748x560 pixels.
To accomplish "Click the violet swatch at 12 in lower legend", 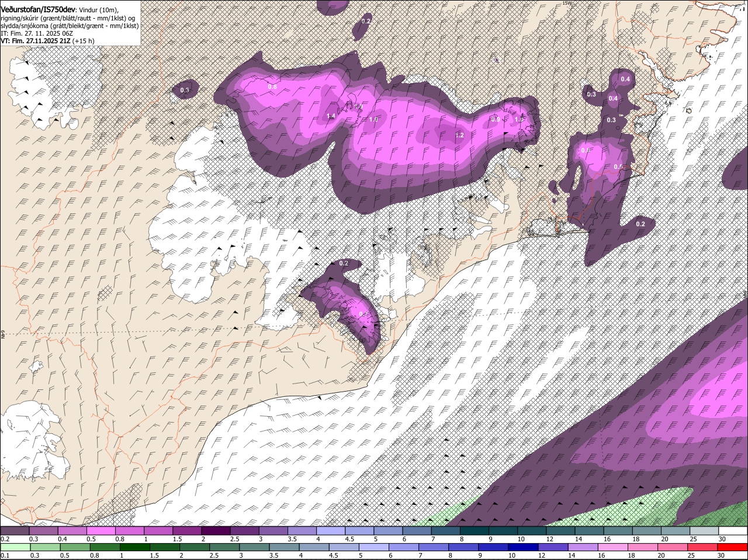I will click(555, 547).
